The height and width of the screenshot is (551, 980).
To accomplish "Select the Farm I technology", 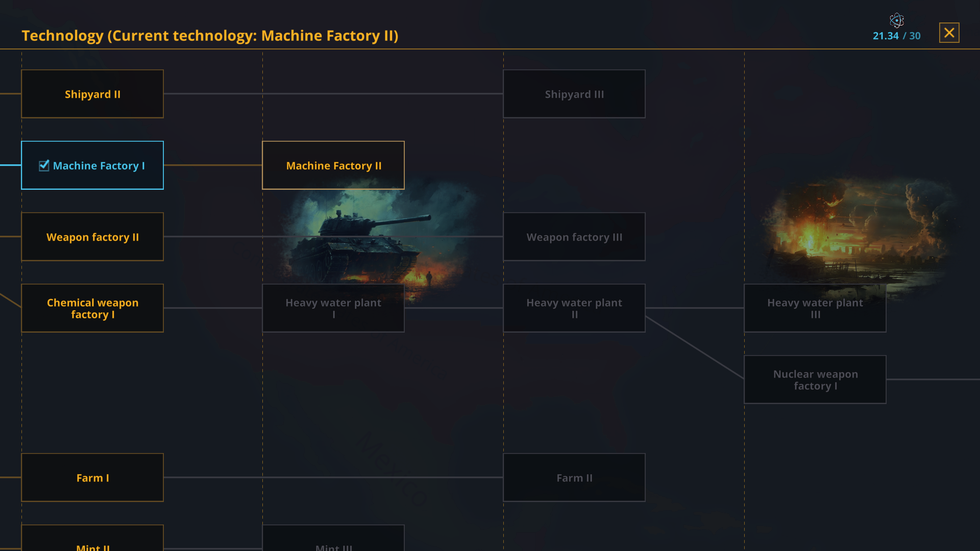I will pos(92,478).
